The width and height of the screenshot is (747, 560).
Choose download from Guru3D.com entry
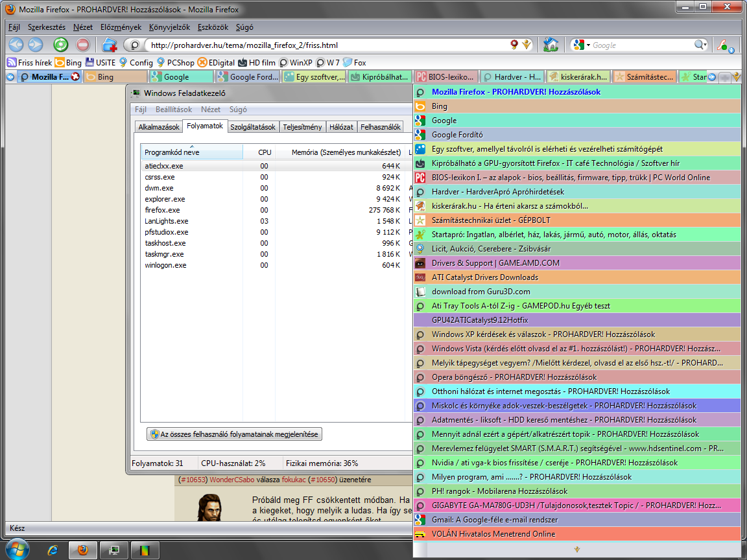577,292
